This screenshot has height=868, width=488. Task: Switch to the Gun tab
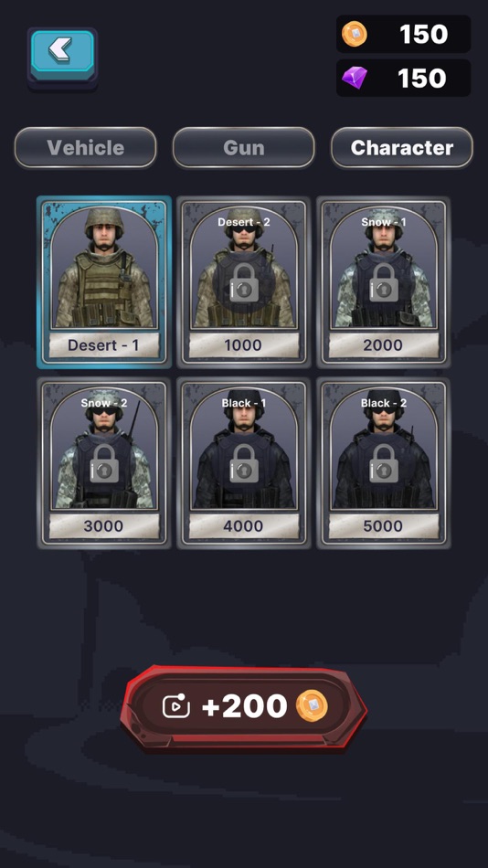[244, 148]
